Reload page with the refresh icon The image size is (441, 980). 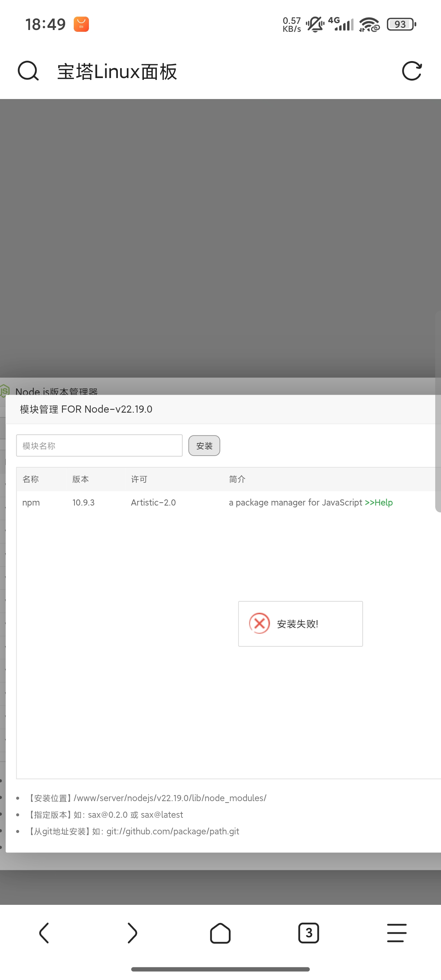click(412, 71)
